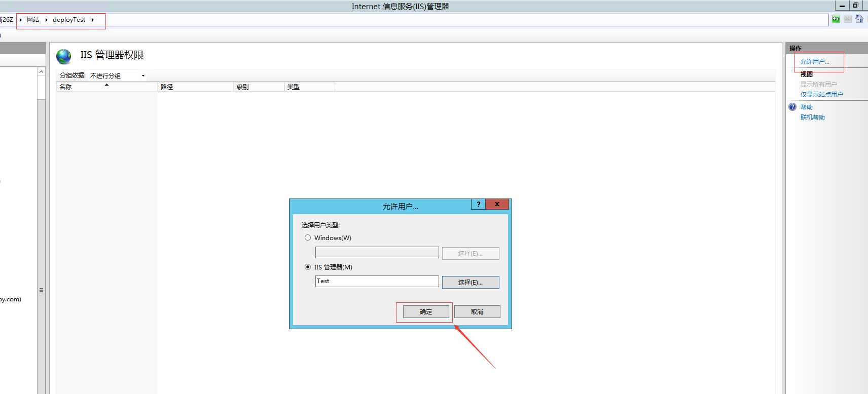The height and width of the screenshot is (394, 868).
Task: Click 仅显示站点用户 in the actions pane
Action: 821,95
